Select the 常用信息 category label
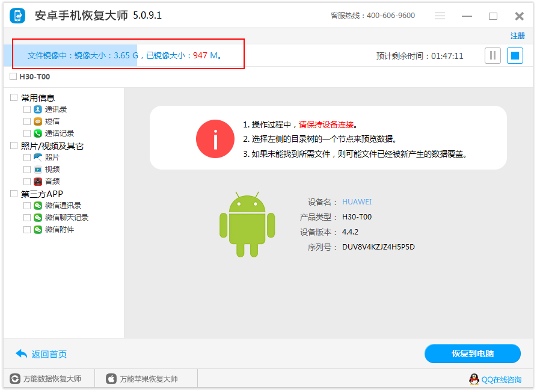Screen dimensions: 537x392 pyautogui.click(x=38, y=98)
